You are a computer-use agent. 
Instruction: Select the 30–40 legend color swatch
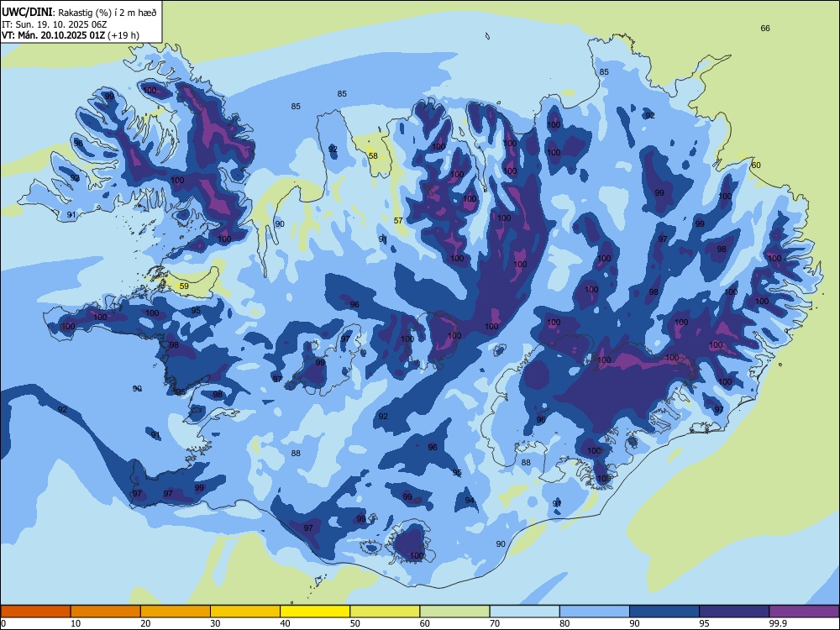tap(245, 612)
